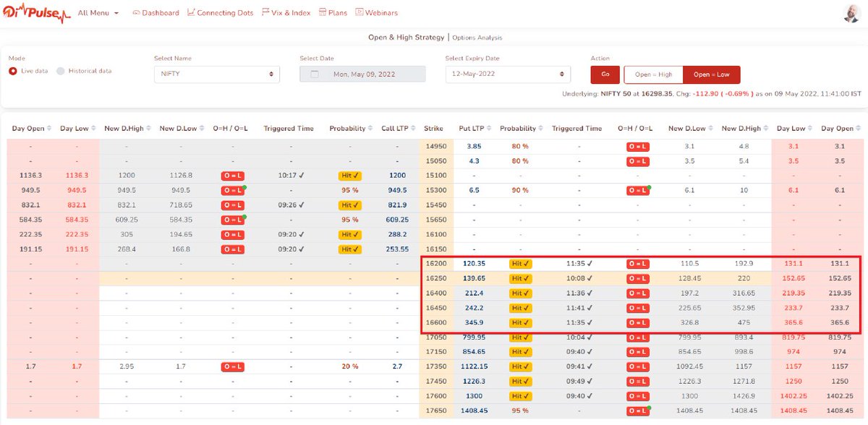Open the All Menu dropdown
The width and height of the screenshot is (868, 425).
[x=98, y=13]
